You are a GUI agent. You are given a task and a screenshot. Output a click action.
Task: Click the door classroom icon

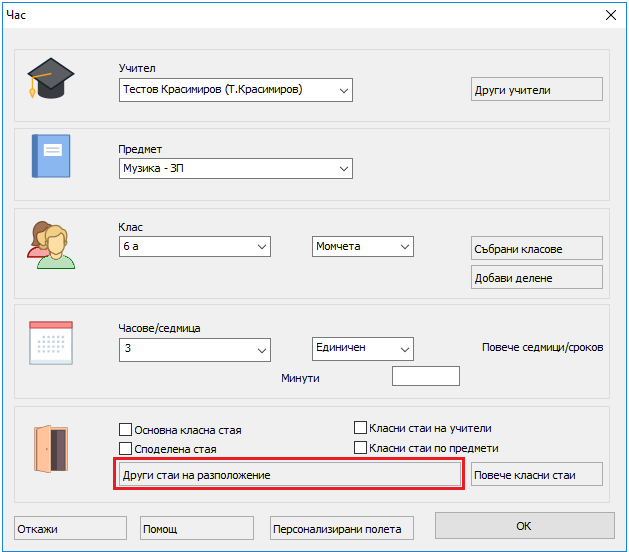pos(50,449)
